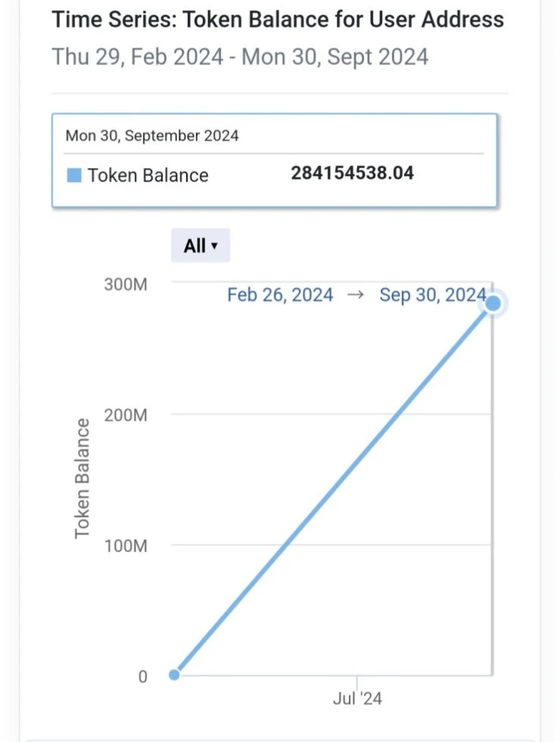Click the 100M y-axis label

click(126, 545)
